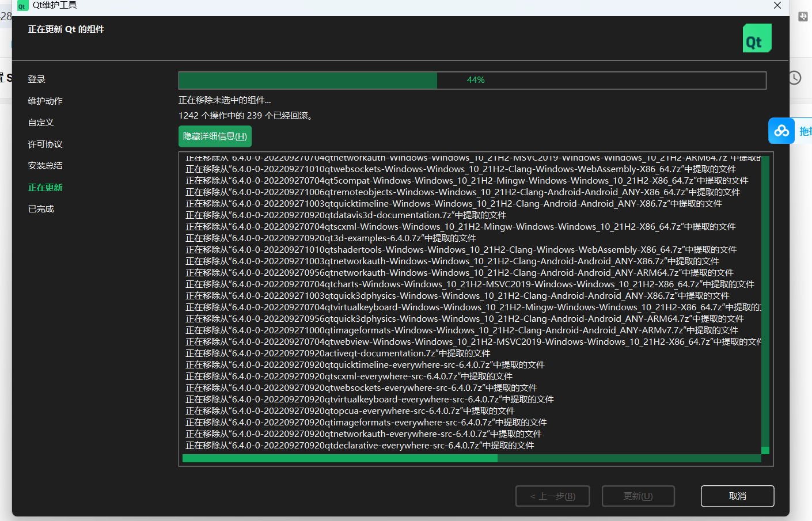Screen dimensions: 812x521
Task: Select the 许可协议 step in sidebar
Action: point(45,144)
